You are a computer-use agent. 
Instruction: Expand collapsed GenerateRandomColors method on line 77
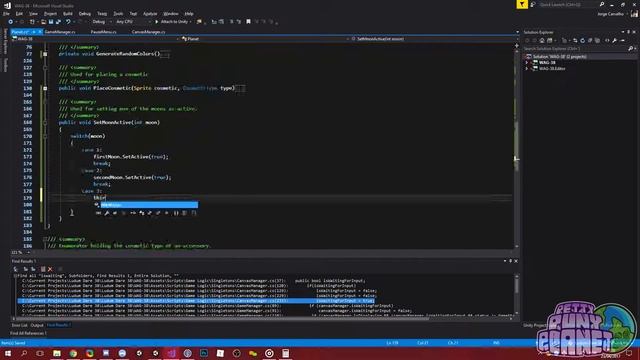point(45,54)
